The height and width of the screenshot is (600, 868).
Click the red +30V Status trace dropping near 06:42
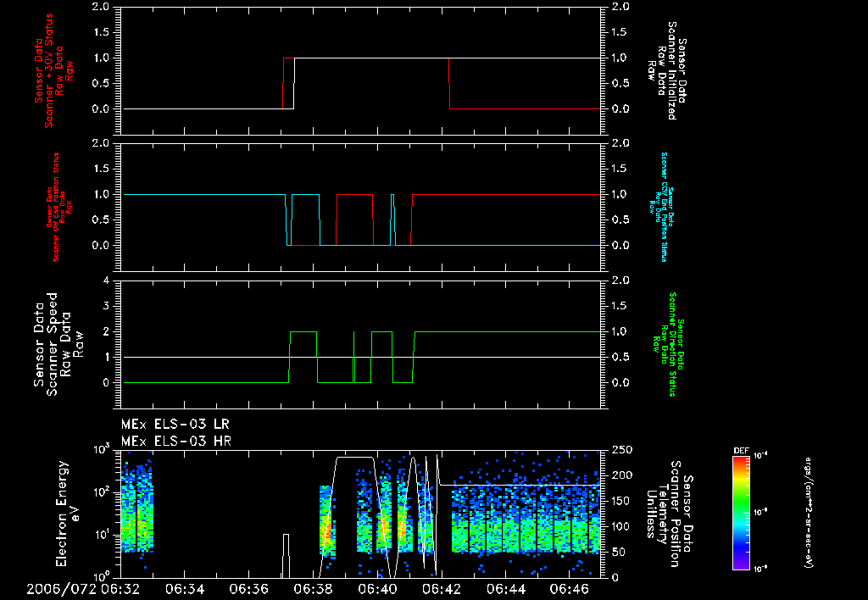(x=449, y=83)
